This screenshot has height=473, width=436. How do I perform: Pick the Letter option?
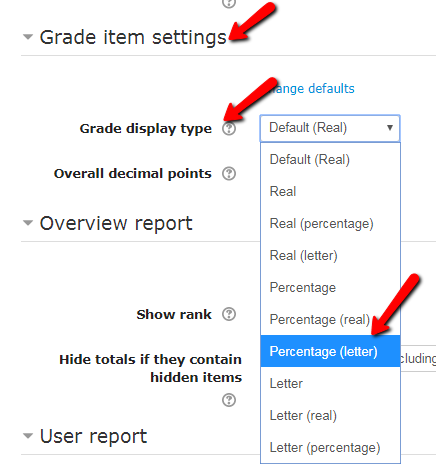330,383
